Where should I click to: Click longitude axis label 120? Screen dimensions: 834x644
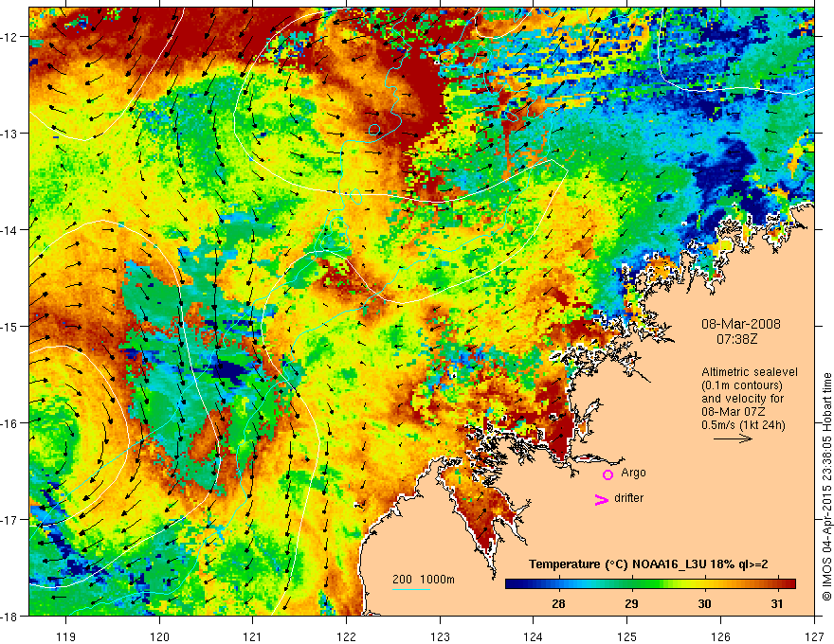point(159,636)
